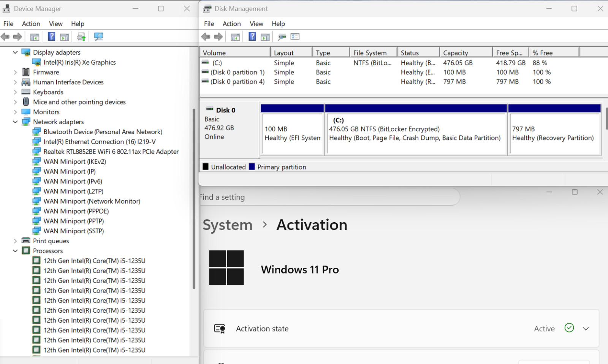Expand the Activation state details chevron
608x364 pixels.
(586, 329)
